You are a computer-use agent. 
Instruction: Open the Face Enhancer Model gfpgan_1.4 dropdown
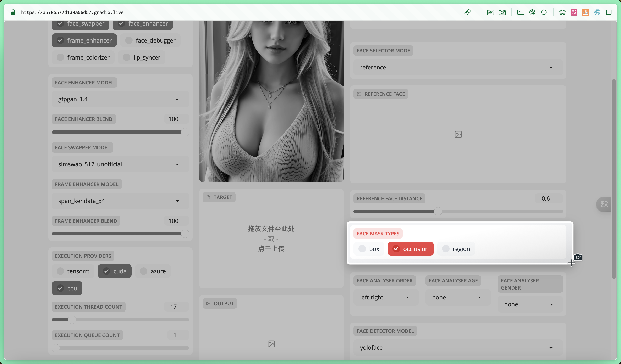(x=120, y=99)
